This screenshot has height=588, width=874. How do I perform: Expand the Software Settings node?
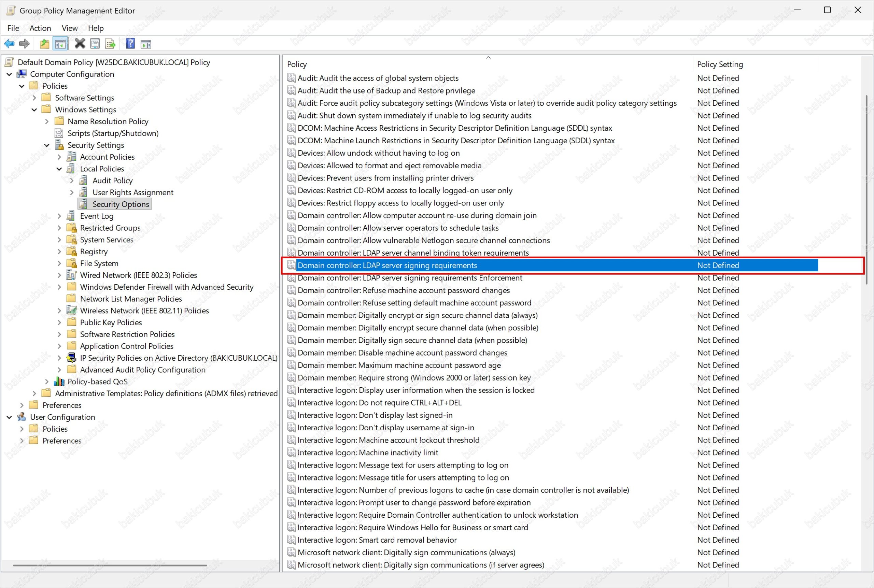pyautogui.click(x=34, y=98)
